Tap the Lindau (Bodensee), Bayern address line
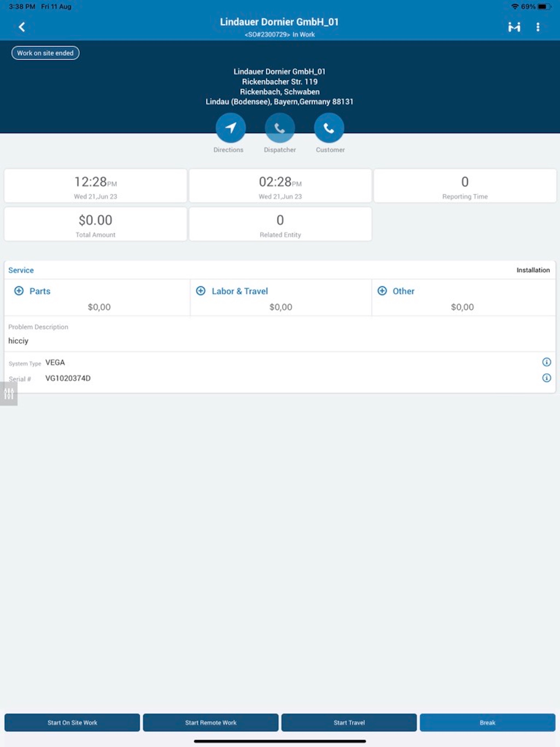Image resolution: width=560 pixels, height=747 pixels. [x=279, y=102]
